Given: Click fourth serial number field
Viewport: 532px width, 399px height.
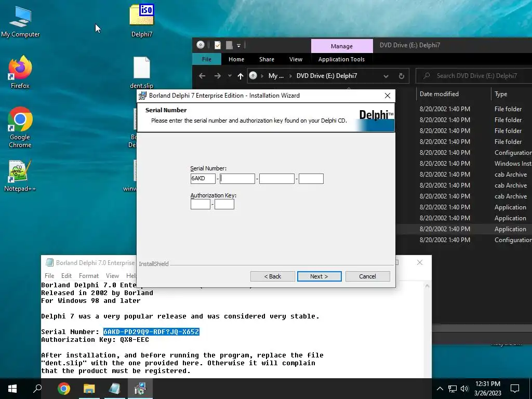Looking at the screenshot, I should tap(311, 179).
